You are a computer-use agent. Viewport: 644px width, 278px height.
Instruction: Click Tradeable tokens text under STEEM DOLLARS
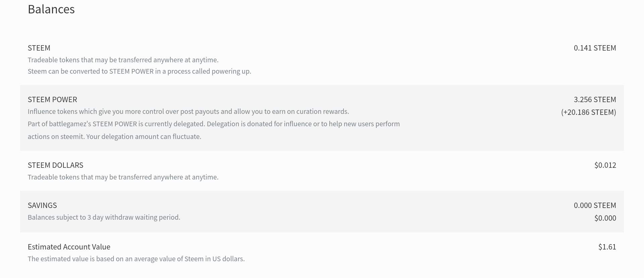123,177
